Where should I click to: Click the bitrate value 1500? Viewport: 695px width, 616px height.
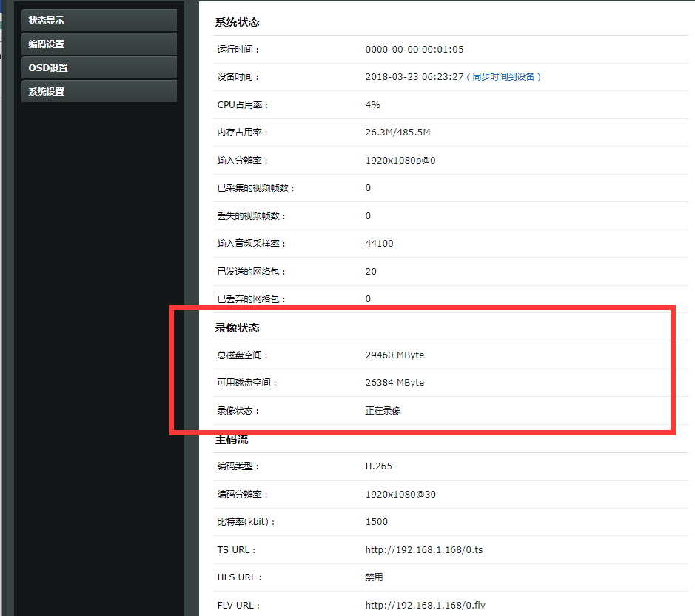tap(376, 522)
